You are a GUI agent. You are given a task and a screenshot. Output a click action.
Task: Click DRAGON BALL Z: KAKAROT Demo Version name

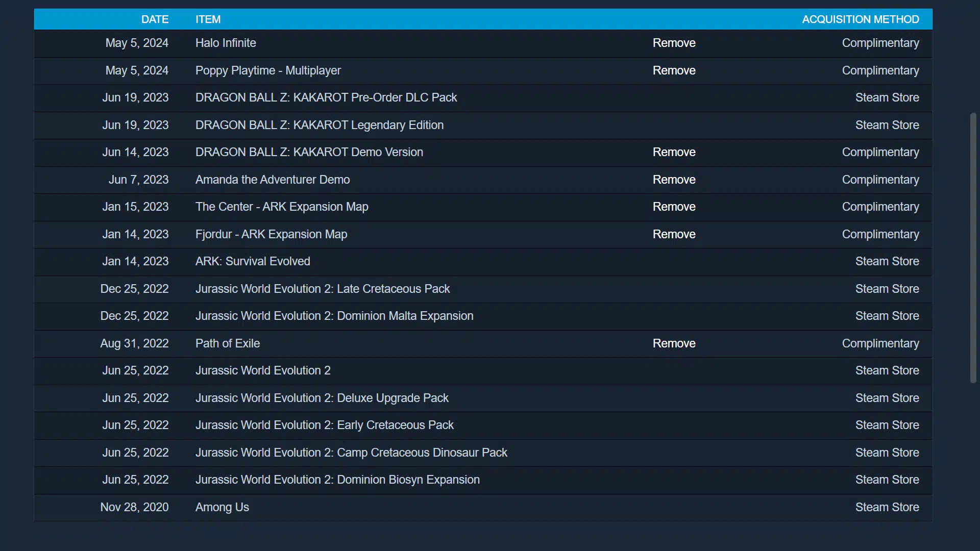(309, 152)
